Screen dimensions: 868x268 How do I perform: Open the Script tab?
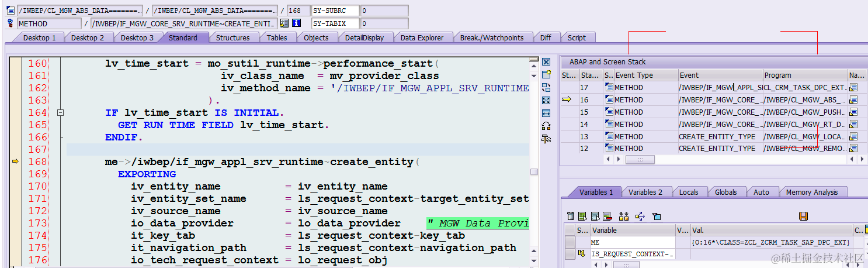click(577, 37)
